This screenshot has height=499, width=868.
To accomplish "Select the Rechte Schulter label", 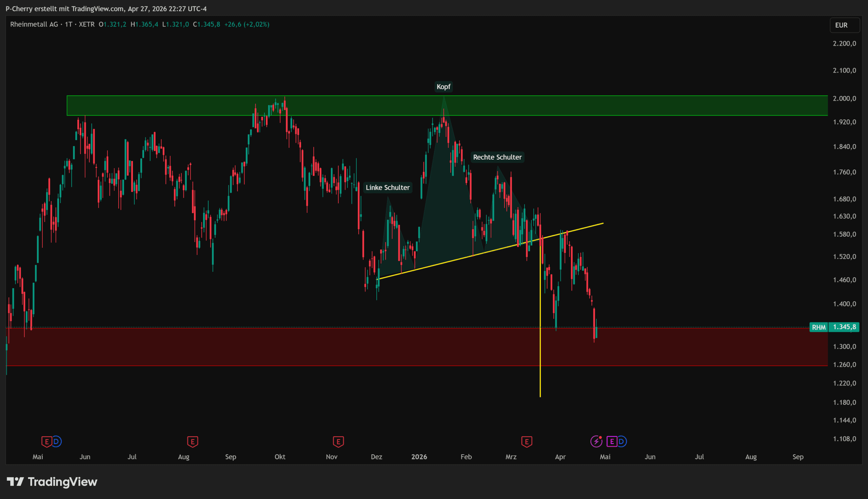I will click(x=497, y=157).
